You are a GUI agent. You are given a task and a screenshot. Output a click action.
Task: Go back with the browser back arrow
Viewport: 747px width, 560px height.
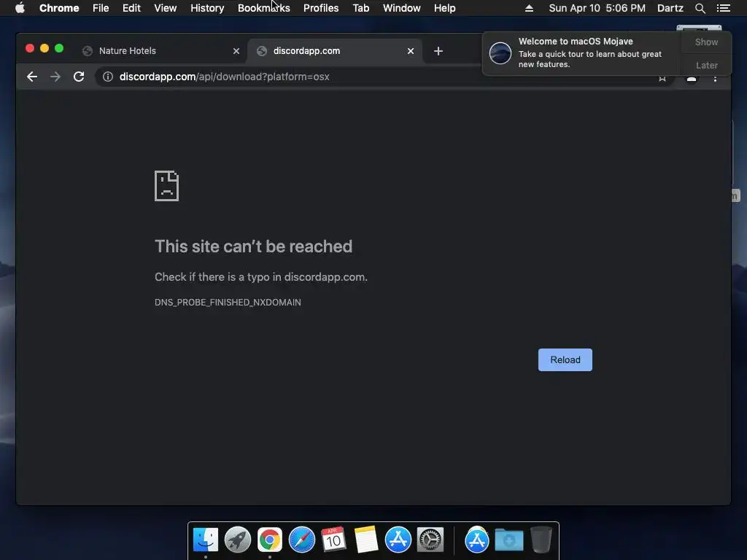click(32, 77)
